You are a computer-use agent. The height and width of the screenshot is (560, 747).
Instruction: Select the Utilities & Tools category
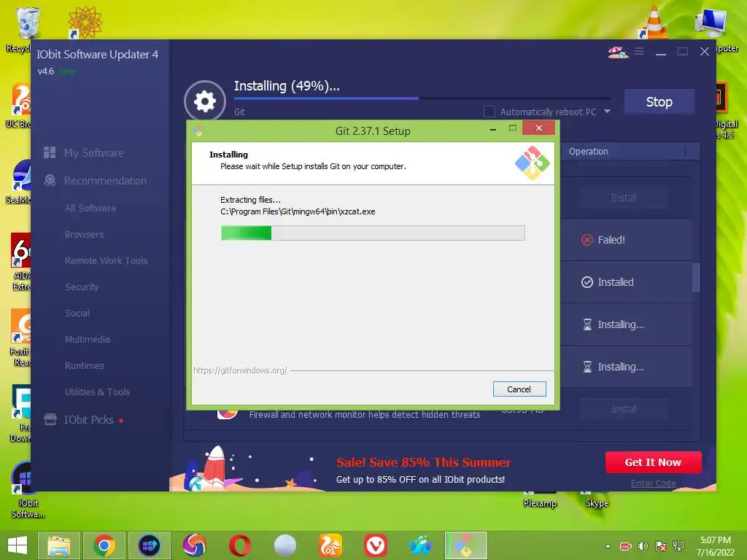97,392
